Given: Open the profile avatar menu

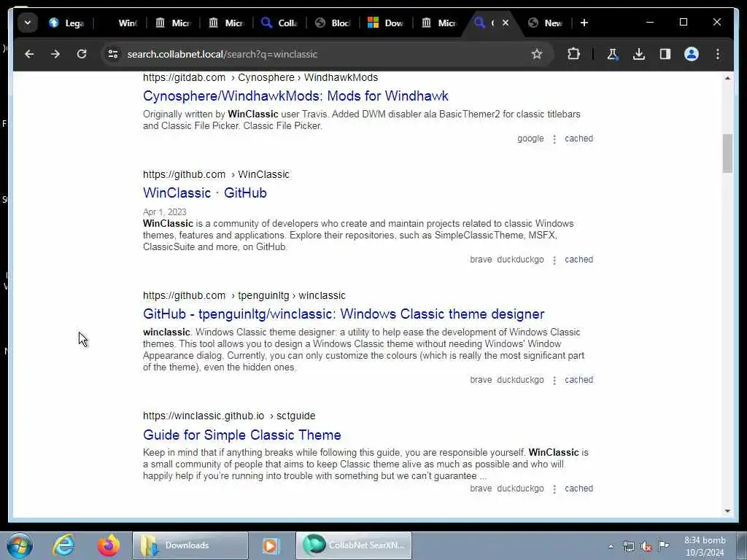Looking at the screenshot, I should [x=692, y=54].
